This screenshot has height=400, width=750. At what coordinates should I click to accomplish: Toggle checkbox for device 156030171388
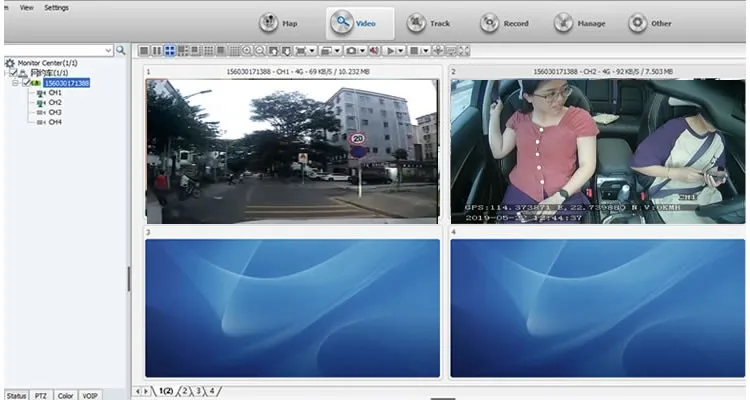(26, 84)
